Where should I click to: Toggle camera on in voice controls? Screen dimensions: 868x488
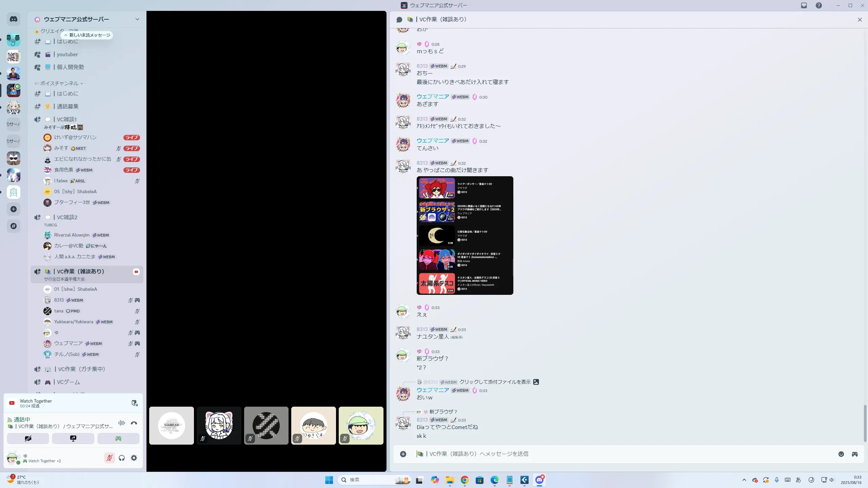click(x=28, y=439)
